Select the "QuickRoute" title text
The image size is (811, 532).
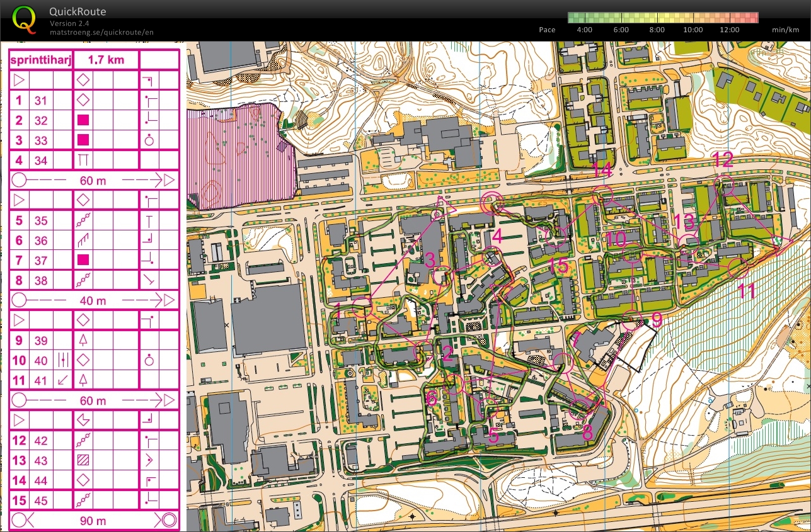[x=78, y=11]
